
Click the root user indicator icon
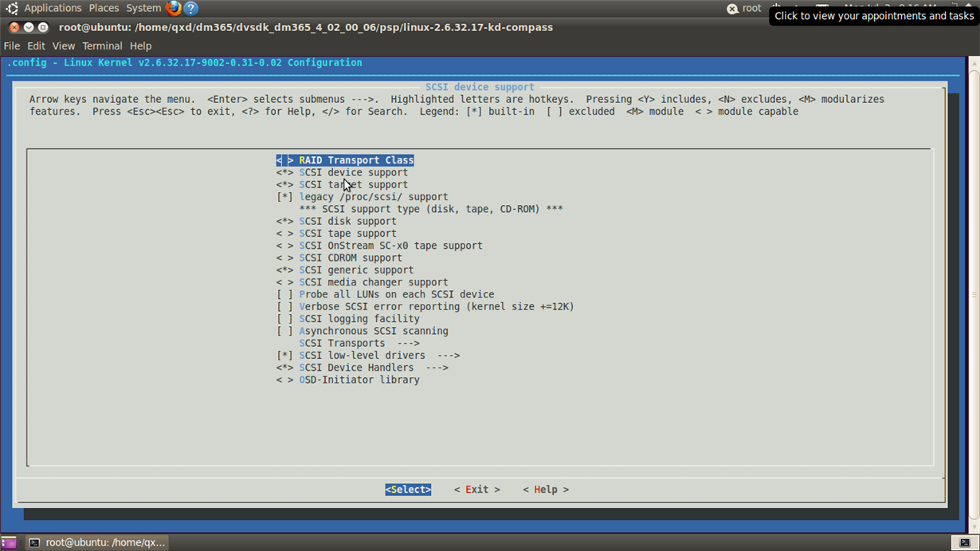(x=732, y=9)
